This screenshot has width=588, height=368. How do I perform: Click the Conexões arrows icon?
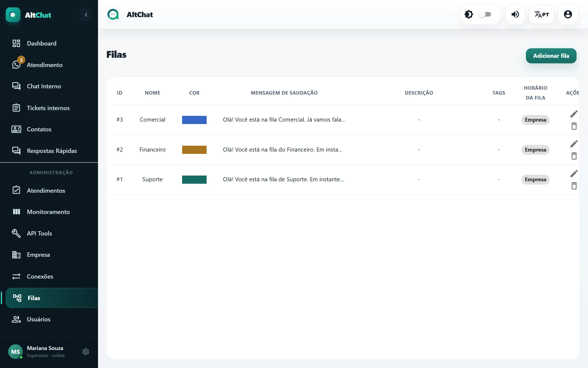16,276
